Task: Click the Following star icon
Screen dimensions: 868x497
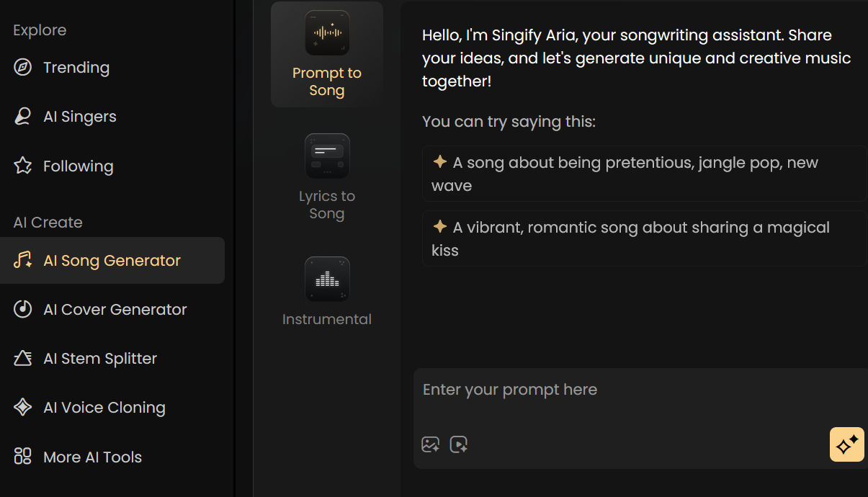Action: [23, 166]
